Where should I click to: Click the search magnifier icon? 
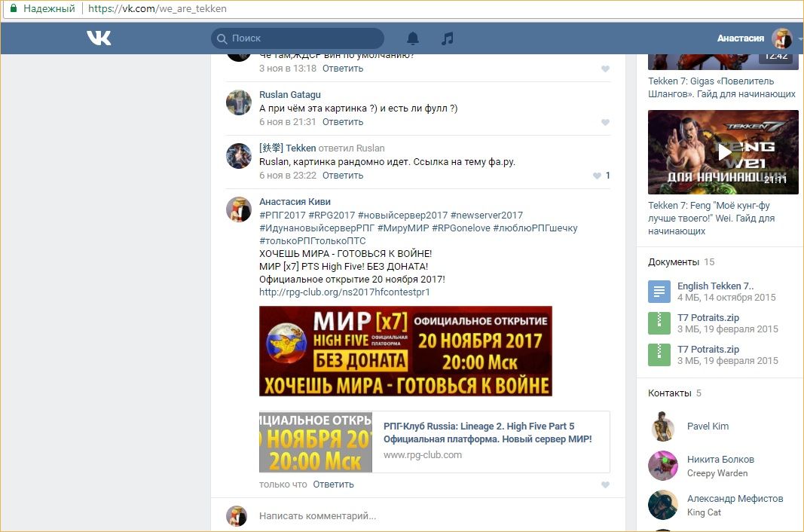pos(222,38)
